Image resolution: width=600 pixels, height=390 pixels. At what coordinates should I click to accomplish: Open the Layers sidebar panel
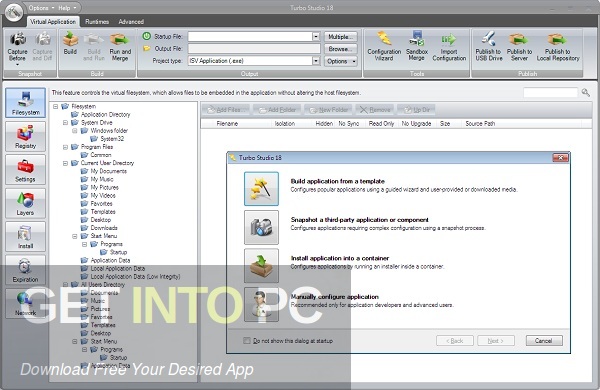pyautogui.click(x=25, y=203)
